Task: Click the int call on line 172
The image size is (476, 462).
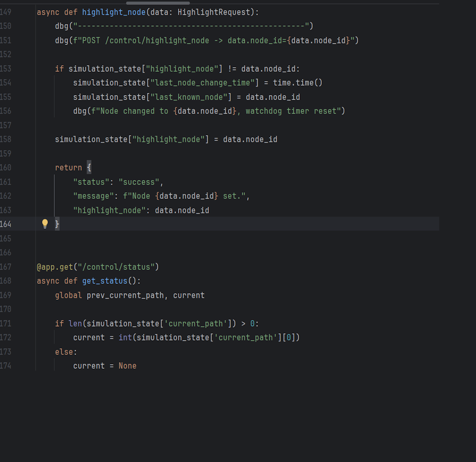Action: tap(125, 338)
